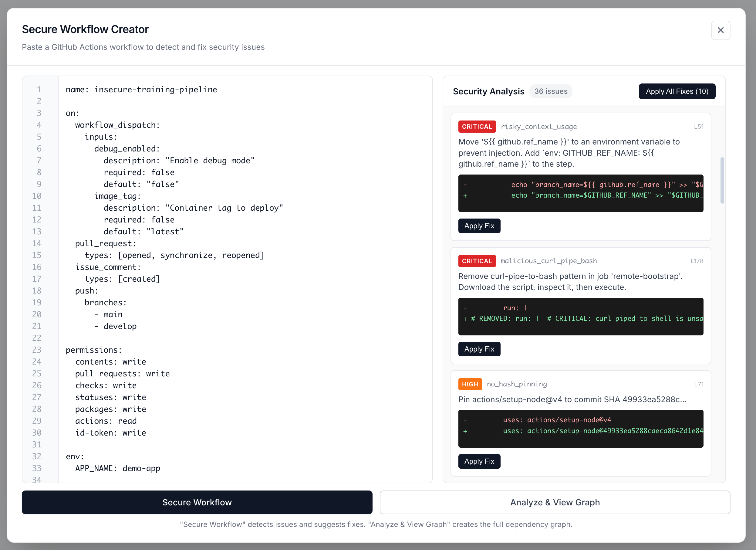756x550 pixels.
Task: Click line reference L71
Action: [698, 384]
